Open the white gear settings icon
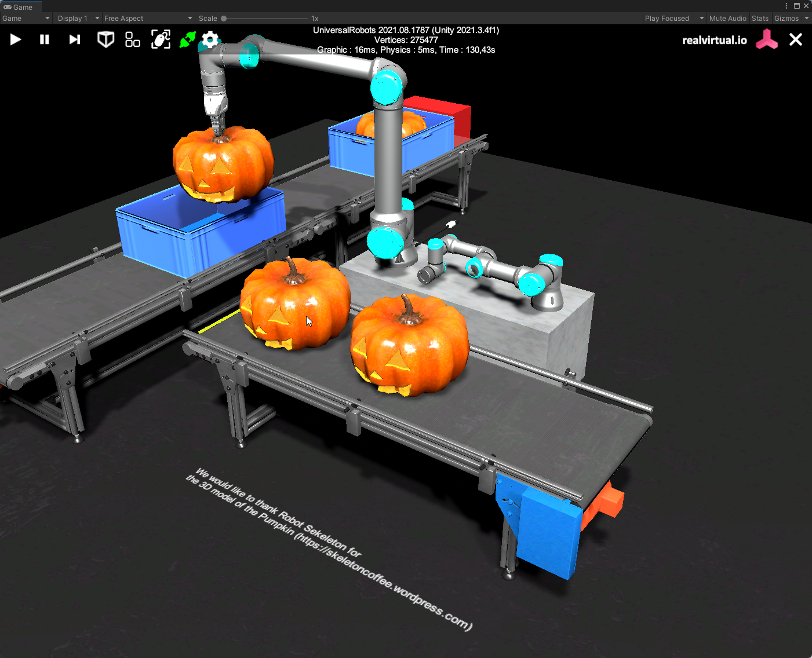Image resolution: width=812 pixels, height=658 pixels. pos(210,39)
